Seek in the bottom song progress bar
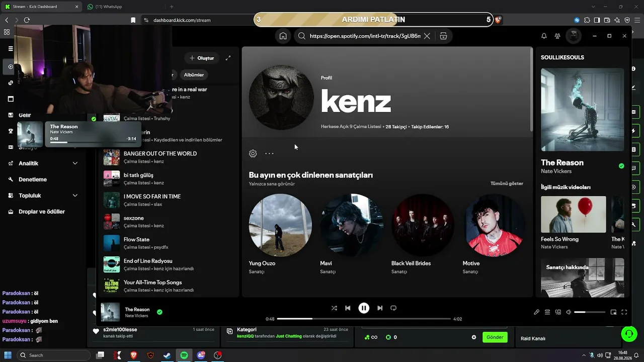Screen dimensions: 644x362 [x=364, y=319]
